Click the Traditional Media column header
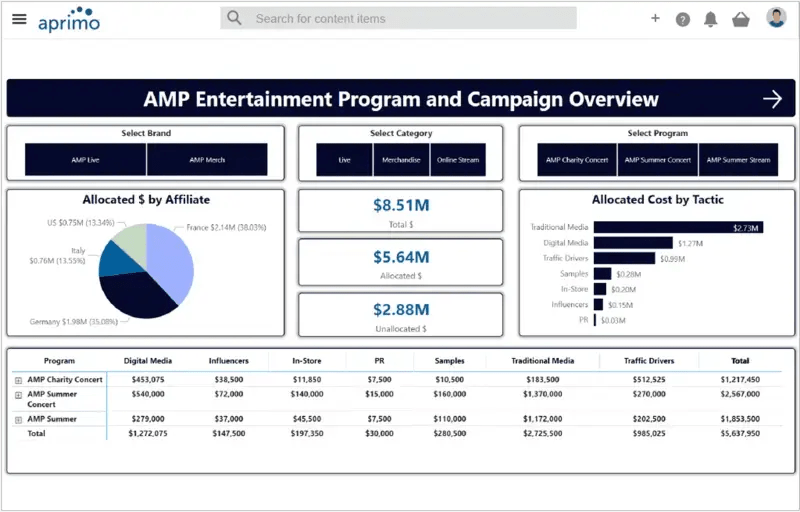 click(x=543, y=361)
